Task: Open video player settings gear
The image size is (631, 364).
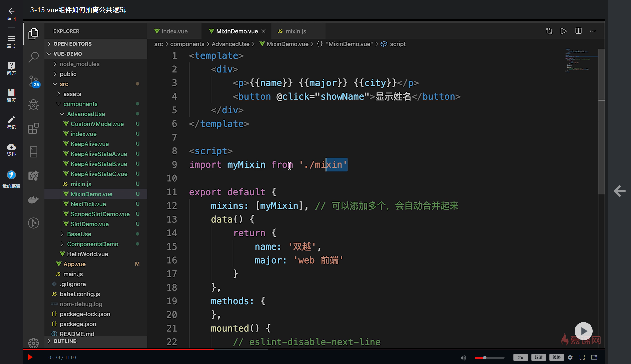Action: 570,357
